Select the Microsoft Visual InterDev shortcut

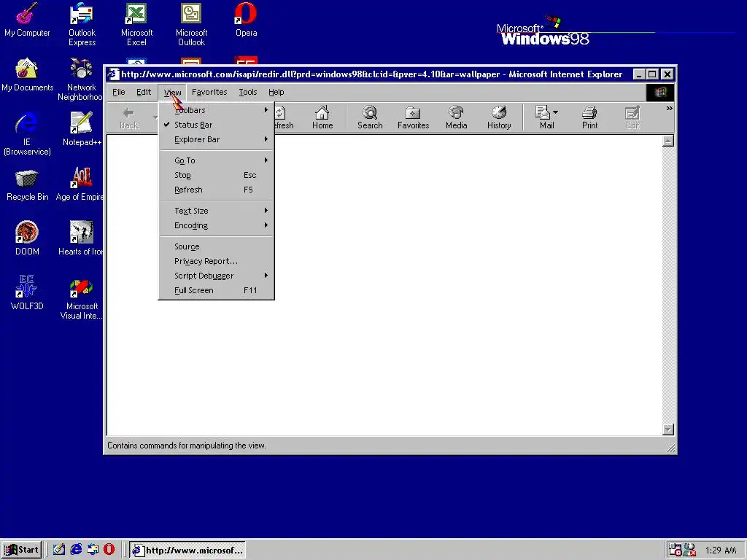click(x=81, y=297)
